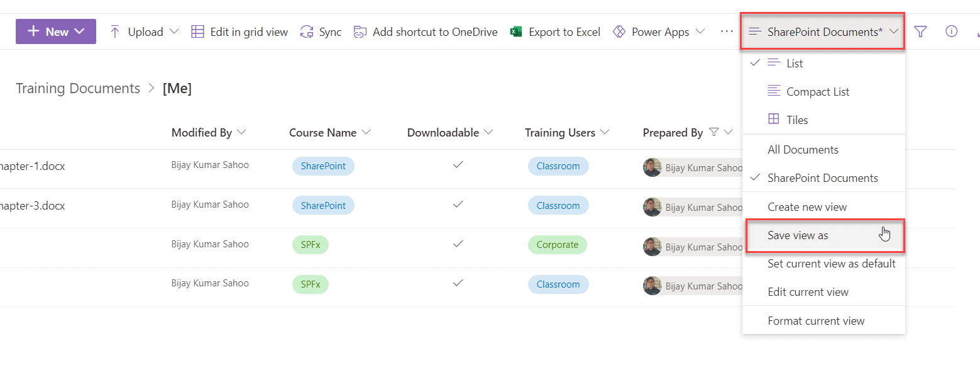Open the Sync icon to sync library

[307, 31]
